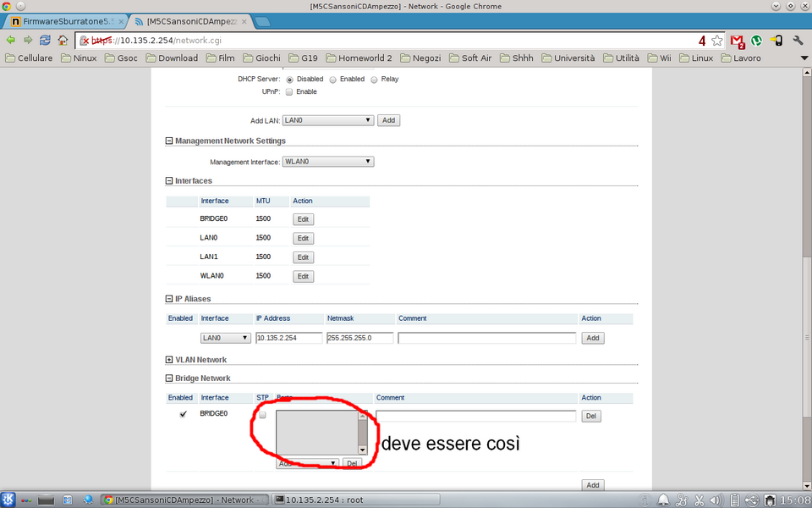
Task: Open the Ninux bookmarks folder
Action: pos(79,58)
